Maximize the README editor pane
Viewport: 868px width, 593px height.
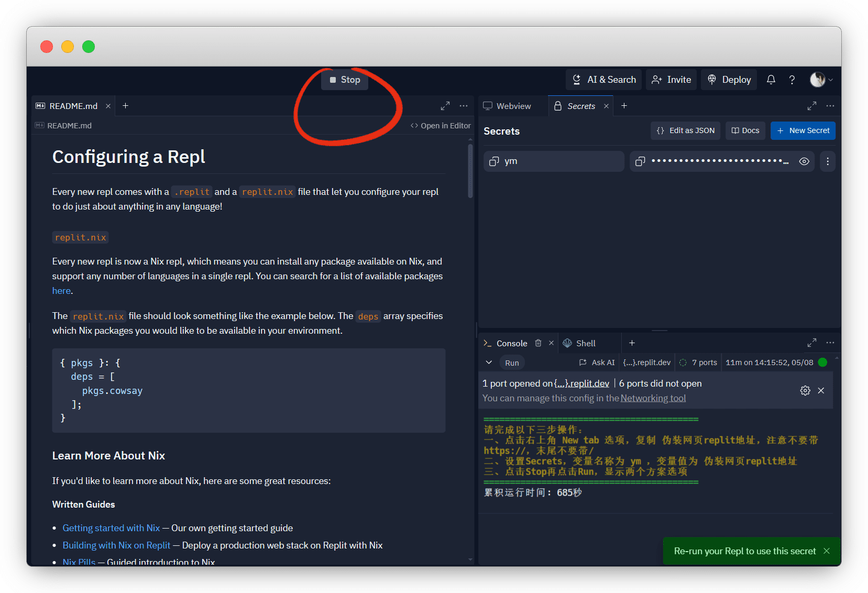[445, 106]
